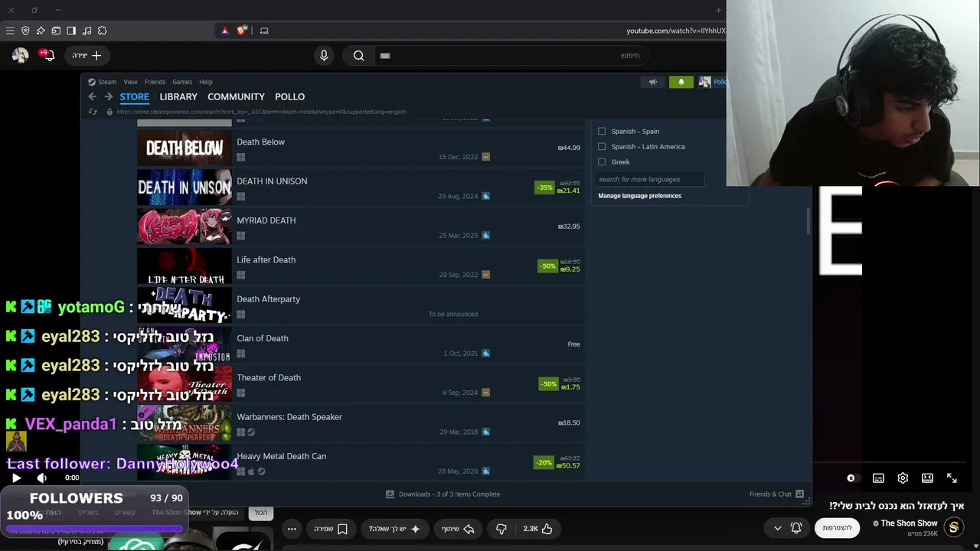Viewport: 980px width, 551px height.
Task: Open the three-dot more actions menu
Action: 292,529
